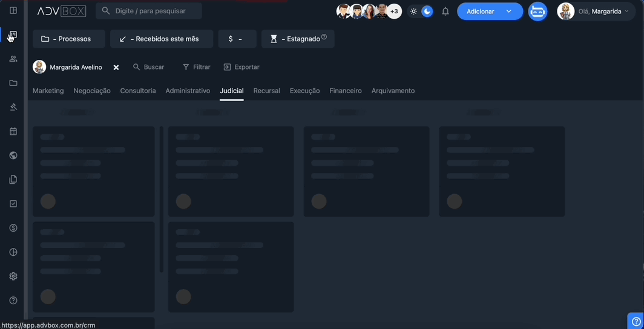This screenshot has height=329, width=644.
Task: Open the stacked documents icon in sidebar
Action: [13, 180]
